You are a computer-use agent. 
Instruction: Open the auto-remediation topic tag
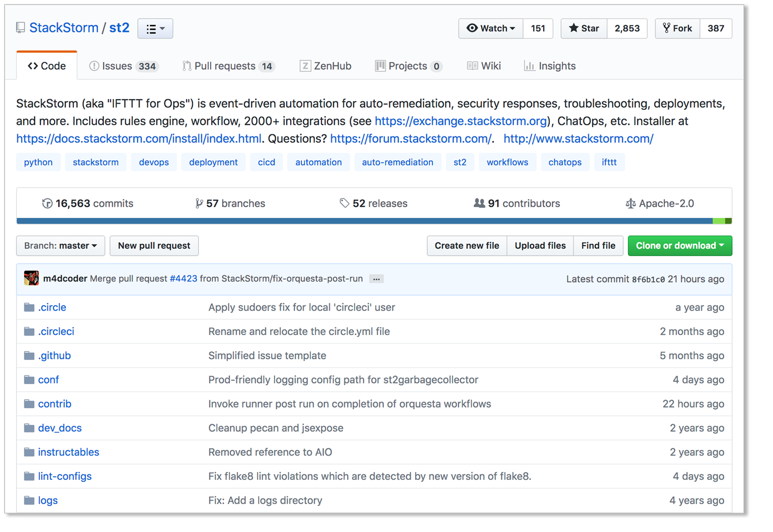[397, 162]
